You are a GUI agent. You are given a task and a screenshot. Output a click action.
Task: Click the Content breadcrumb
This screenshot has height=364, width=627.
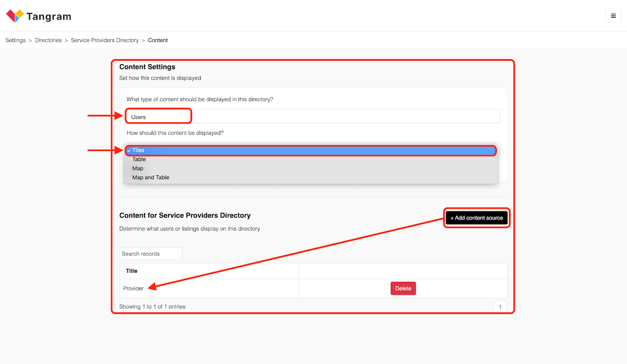point(158,40)
